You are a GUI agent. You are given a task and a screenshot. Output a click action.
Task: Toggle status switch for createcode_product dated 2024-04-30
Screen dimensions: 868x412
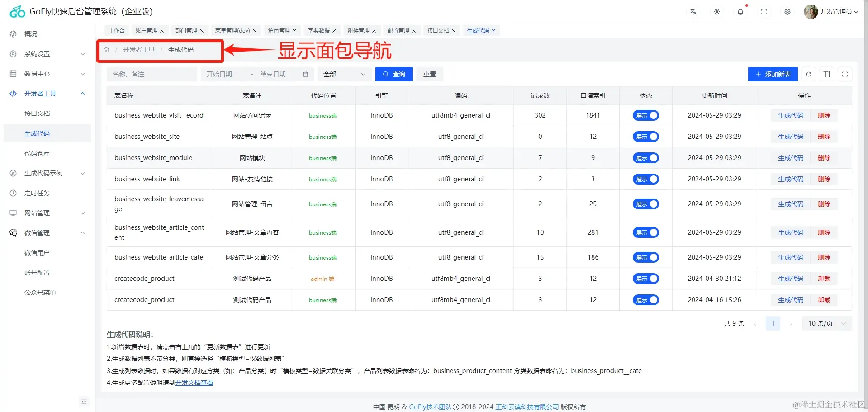[645, 279]
